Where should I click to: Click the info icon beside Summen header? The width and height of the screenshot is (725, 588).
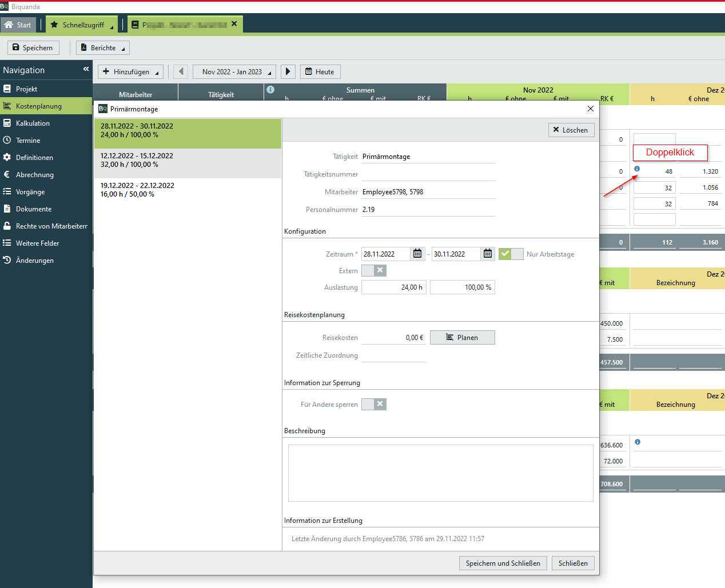(270, 90)
